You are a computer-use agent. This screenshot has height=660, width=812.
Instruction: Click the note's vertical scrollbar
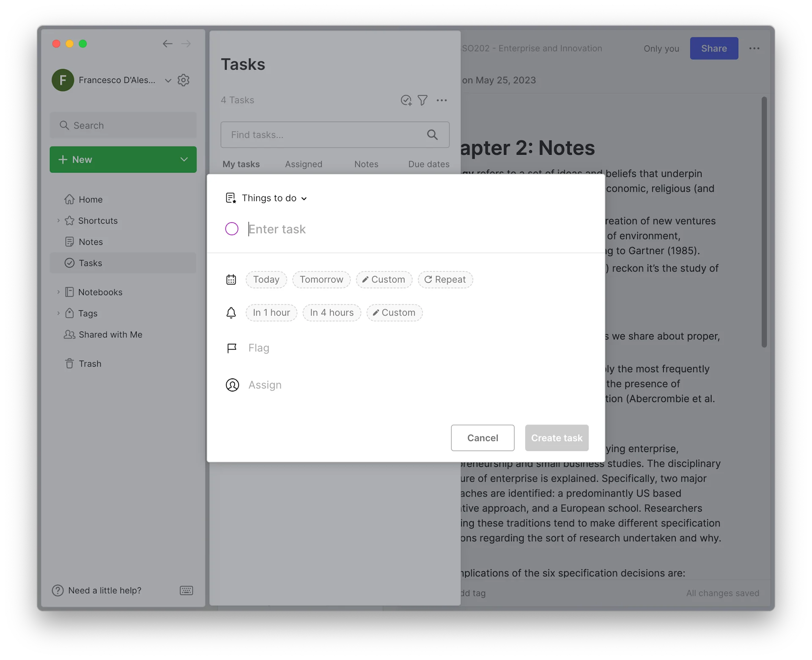click(x=764, y=222)
